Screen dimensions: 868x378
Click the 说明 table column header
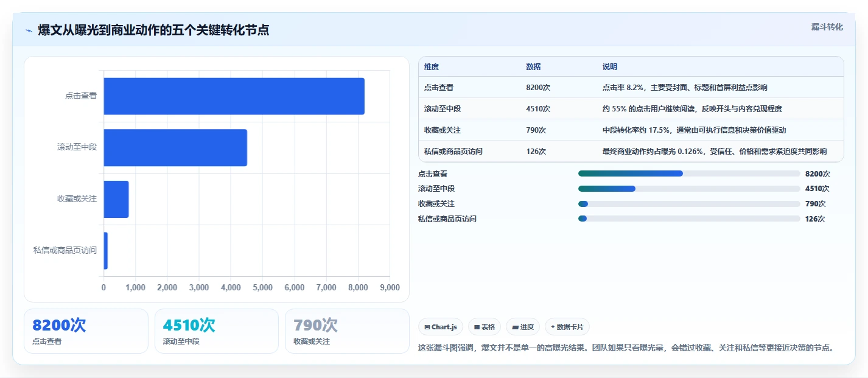610,67
